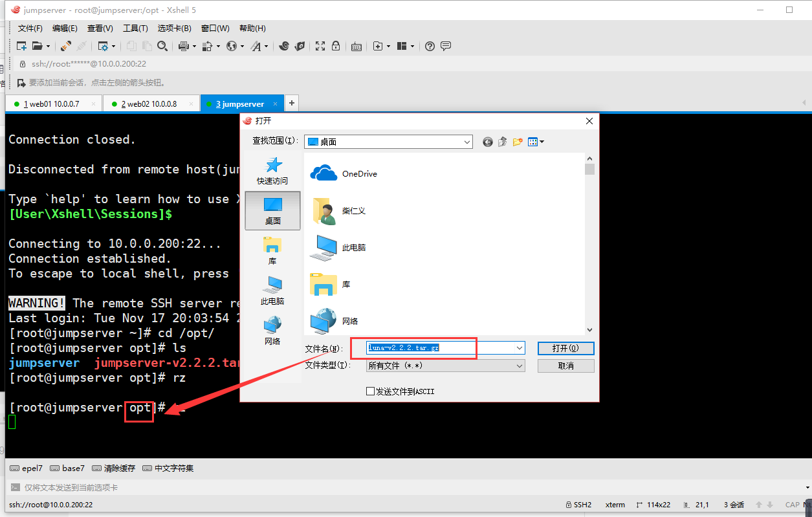Image resolution: width=812 pixels, height=517 pixels.
Task: Click the file list scrollbar up arrow
Action: click(x=589, y=158)
